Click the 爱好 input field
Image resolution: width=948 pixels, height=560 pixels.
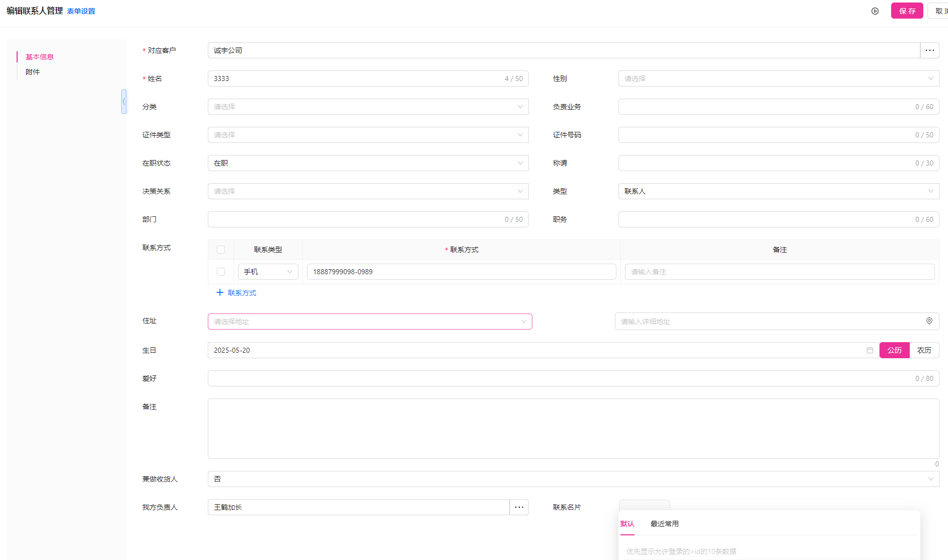574,378
